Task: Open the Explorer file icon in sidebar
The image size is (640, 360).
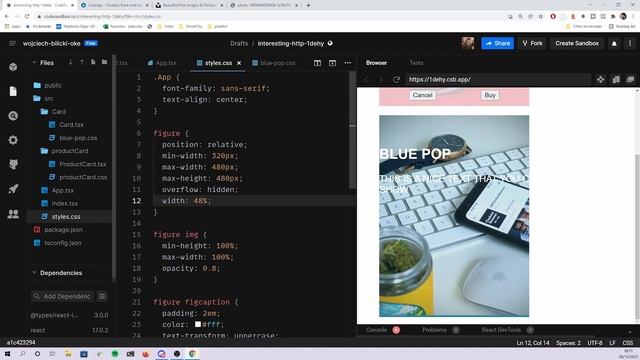Action: [13, 91]
